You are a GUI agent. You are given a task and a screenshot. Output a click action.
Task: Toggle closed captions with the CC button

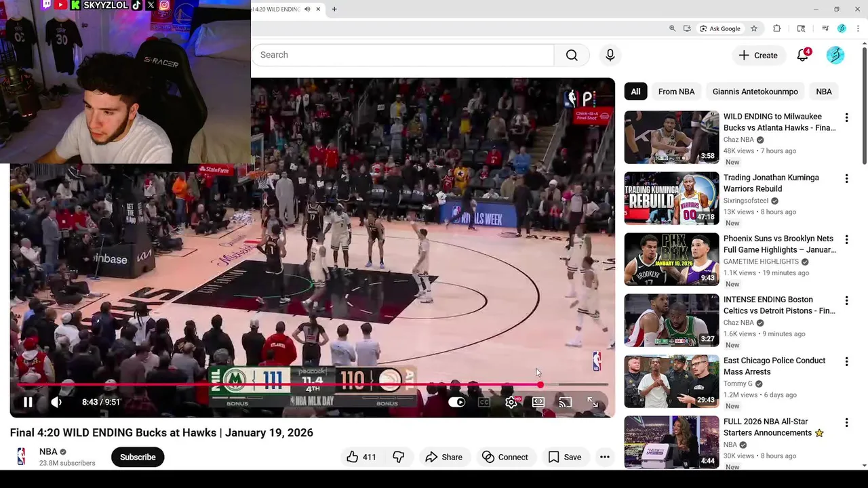pos(484,402)
